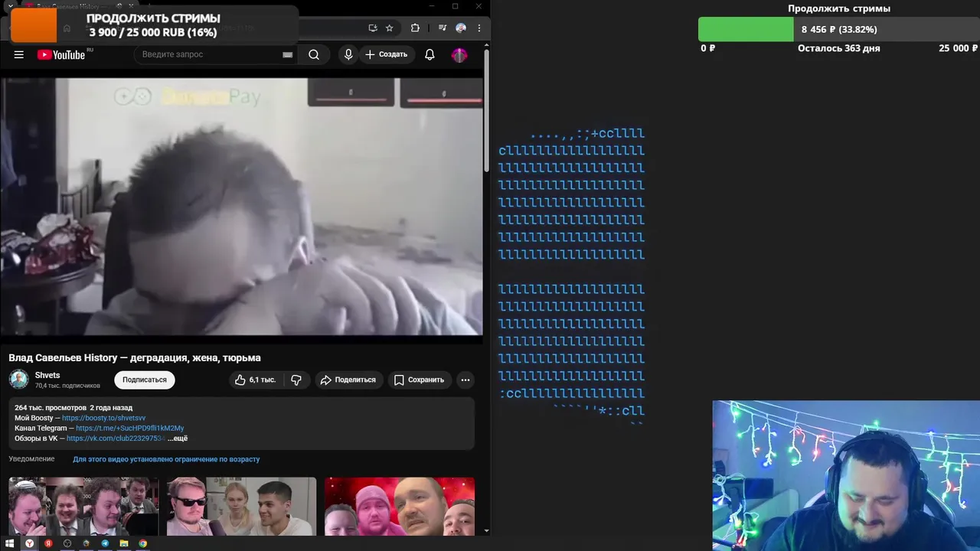Click the Shvets channel avatar

(x=19, y=380)
